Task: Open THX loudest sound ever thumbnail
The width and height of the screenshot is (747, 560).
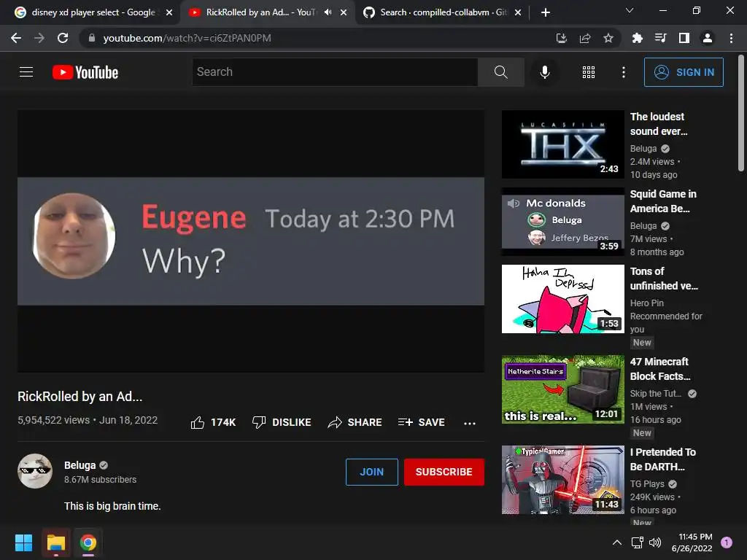Action: tap(562, 144)
